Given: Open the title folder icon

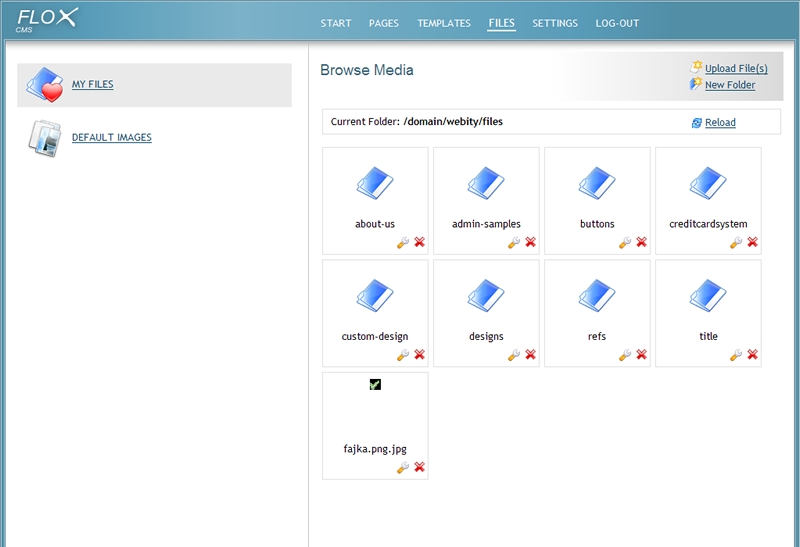Looking at the screenshot, I should [708, 295].
